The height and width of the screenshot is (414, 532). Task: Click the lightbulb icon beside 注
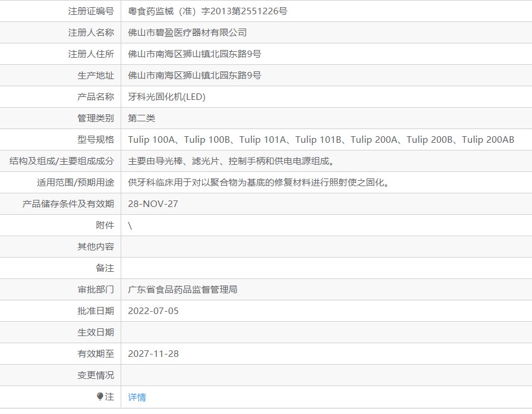pyautogui.click(x=100, y=396)
